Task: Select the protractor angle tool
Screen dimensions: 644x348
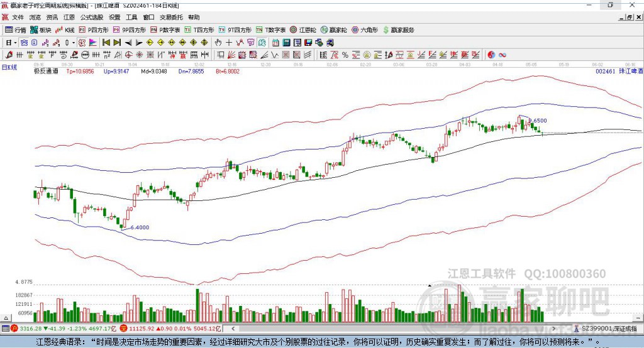Action: pyautogui.click(x=118, y=55)
